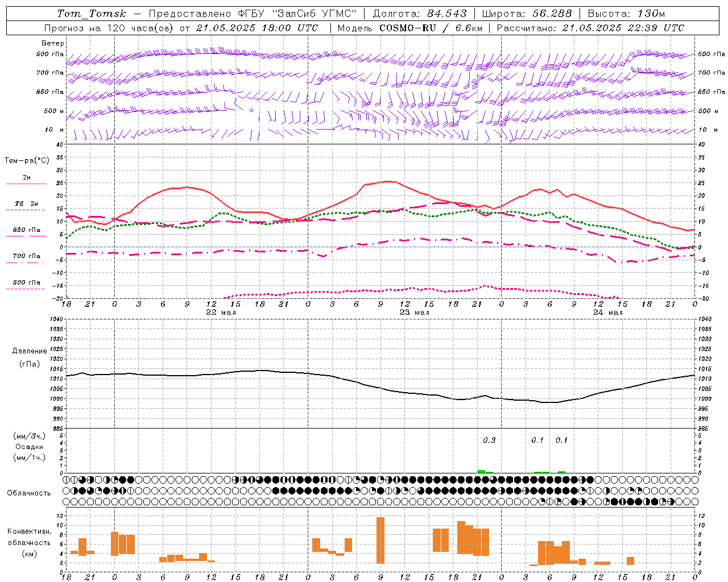
Task: Click the "(гПа)" unit label under Давление
Action: click(x=30, y=364)
